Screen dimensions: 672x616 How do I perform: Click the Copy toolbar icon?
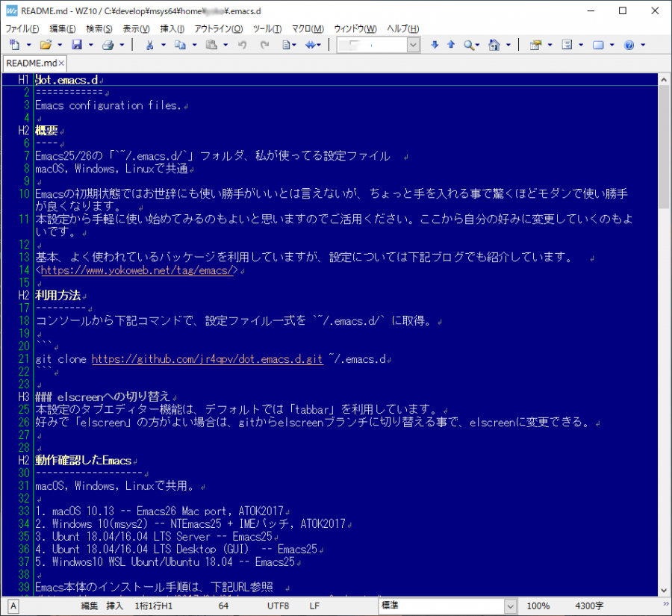[180, 45]
